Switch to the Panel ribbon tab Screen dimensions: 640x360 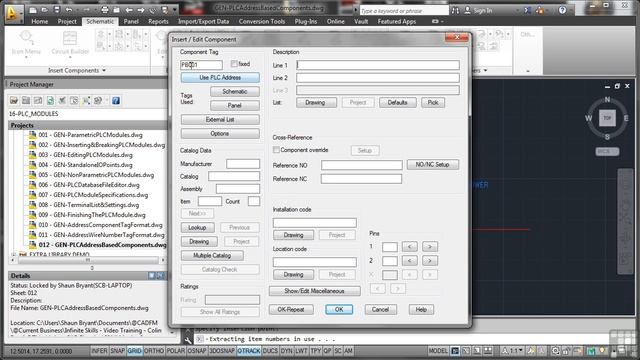pos(131,21)
